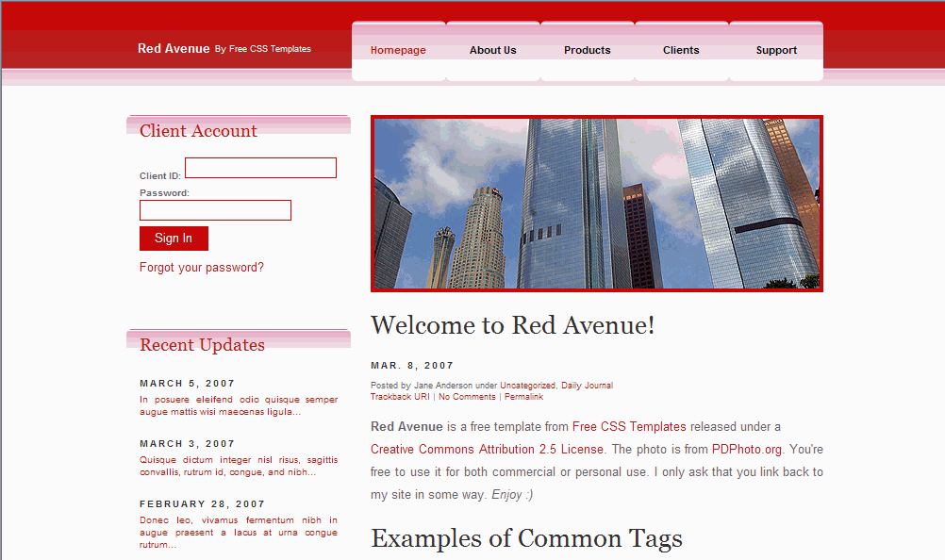This screenshot has width=945, height=560.
Task: Click the FEBRUARY 28, 2007 date heading
Action: tap(202, 504)
